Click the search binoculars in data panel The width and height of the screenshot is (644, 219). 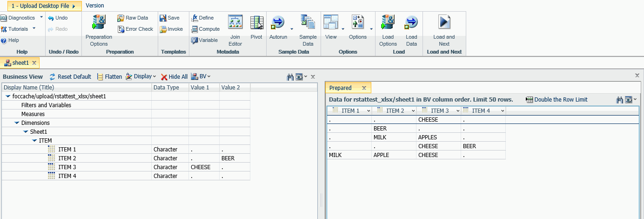619,100
